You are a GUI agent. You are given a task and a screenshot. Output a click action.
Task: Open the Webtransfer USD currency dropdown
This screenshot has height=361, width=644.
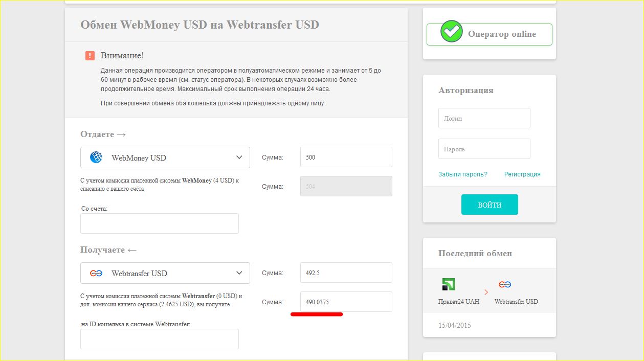(x=165, y=273)
